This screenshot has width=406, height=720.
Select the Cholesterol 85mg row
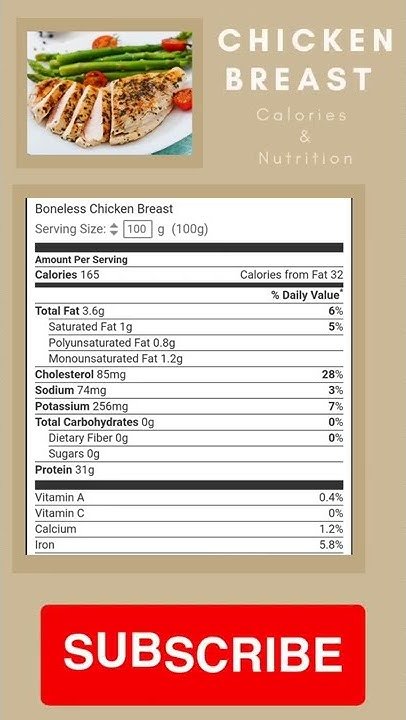(x=189, y=374)
